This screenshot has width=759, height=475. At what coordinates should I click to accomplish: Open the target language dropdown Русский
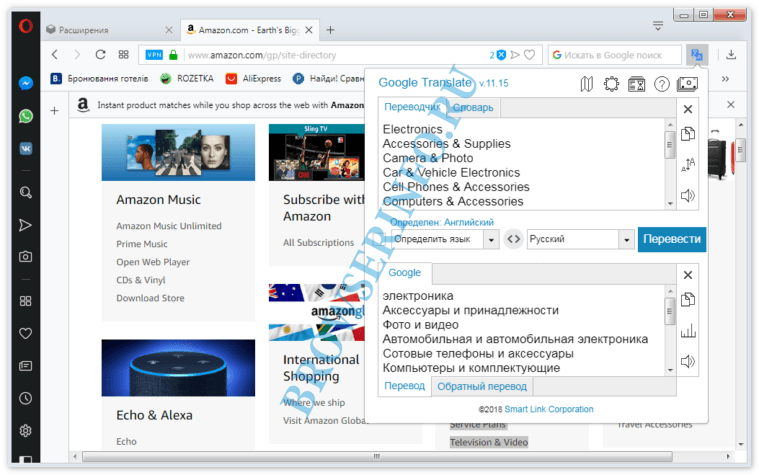click(580, 239)
